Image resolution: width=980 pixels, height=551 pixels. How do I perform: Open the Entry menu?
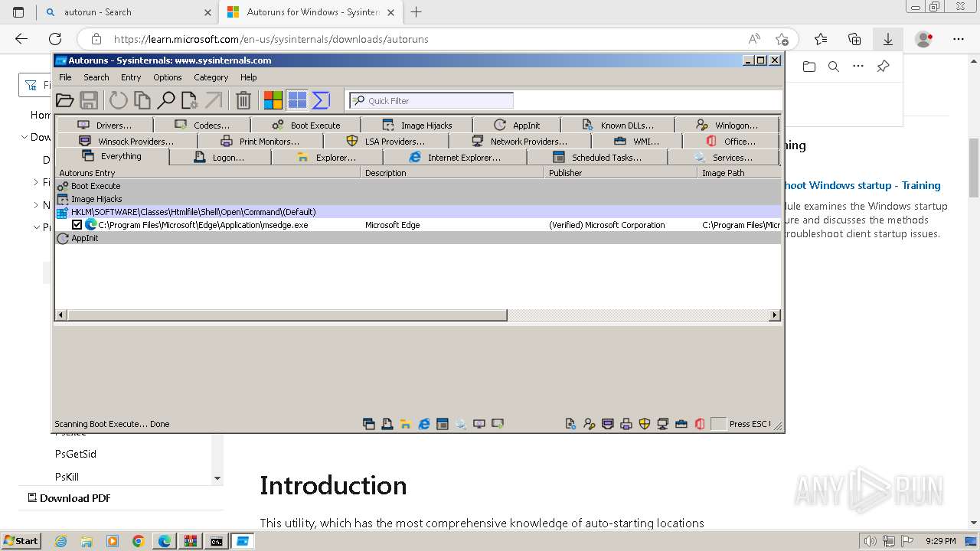coord(131,77)
